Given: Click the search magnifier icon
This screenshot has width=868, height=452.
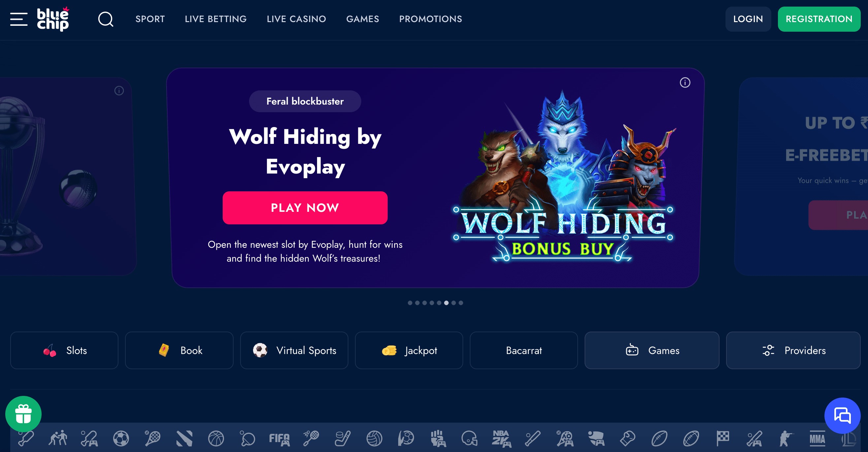Looking at the screenshot, I should tap(106, 19).
